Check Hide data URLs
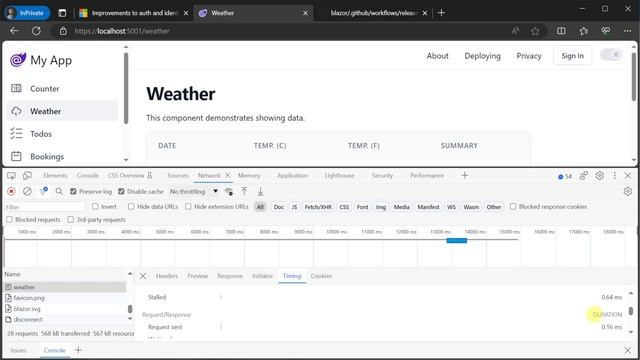 [x=131, y=207]
